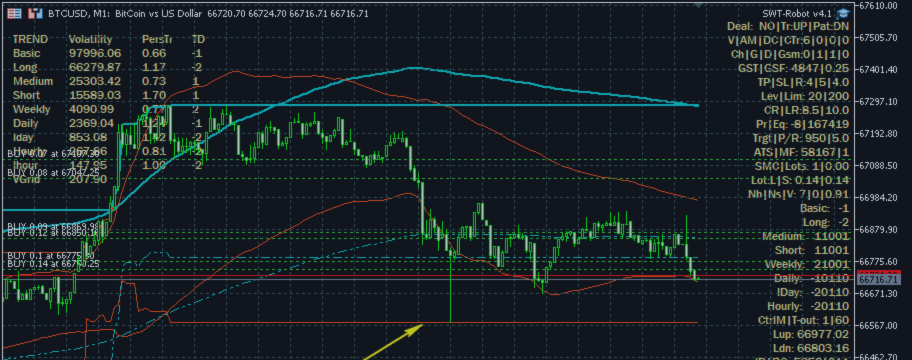Click the 'Medium: 11001' line
This screenshot has height=360, width=912.
coord(806,236)
